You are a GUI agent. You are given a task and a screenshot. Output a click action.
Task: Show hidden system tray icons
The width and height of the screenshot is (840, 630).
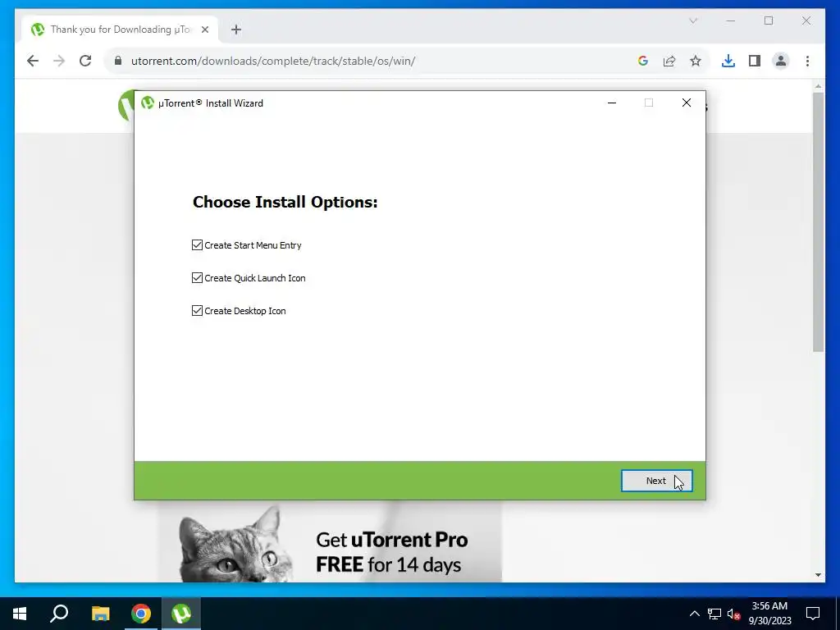(694, 614)
